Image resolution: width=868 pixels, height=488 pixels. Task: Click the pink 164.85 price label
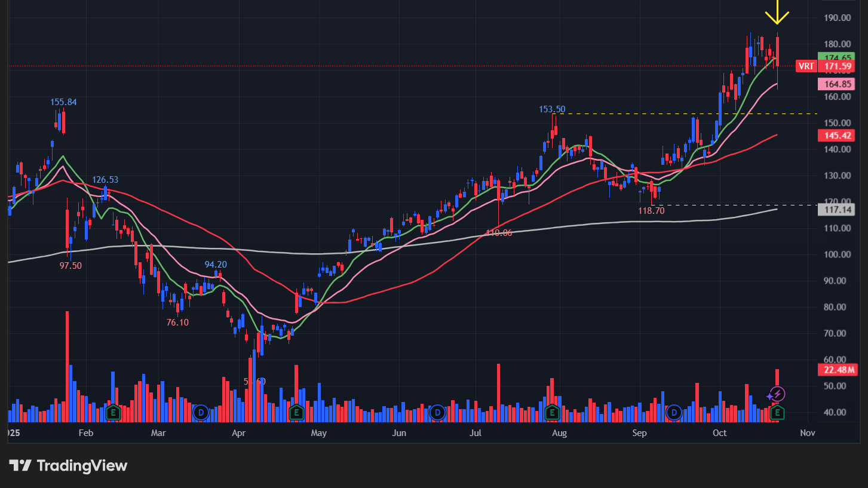pyautogui.click(x=836, y=84)
